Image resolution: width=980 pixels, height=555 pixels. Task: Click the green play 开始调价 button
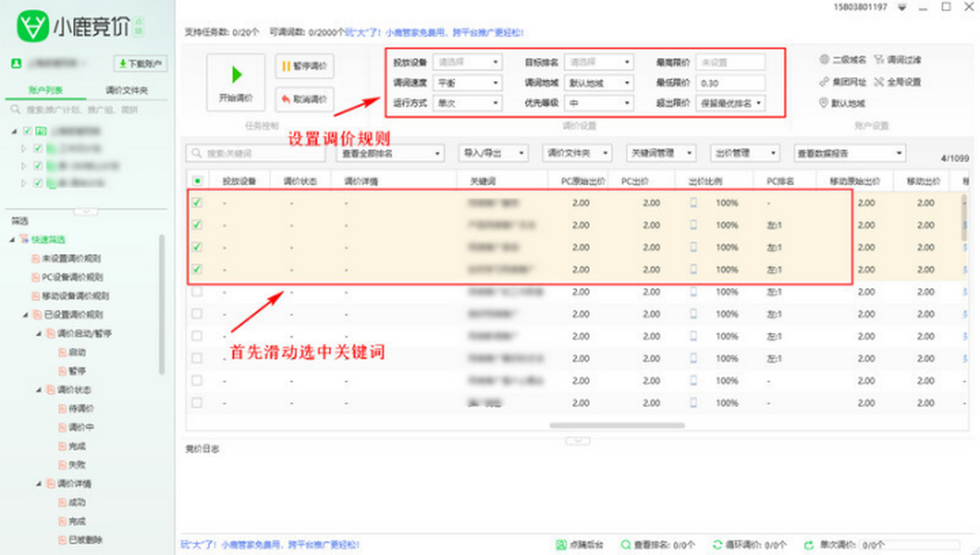[235, 82]
